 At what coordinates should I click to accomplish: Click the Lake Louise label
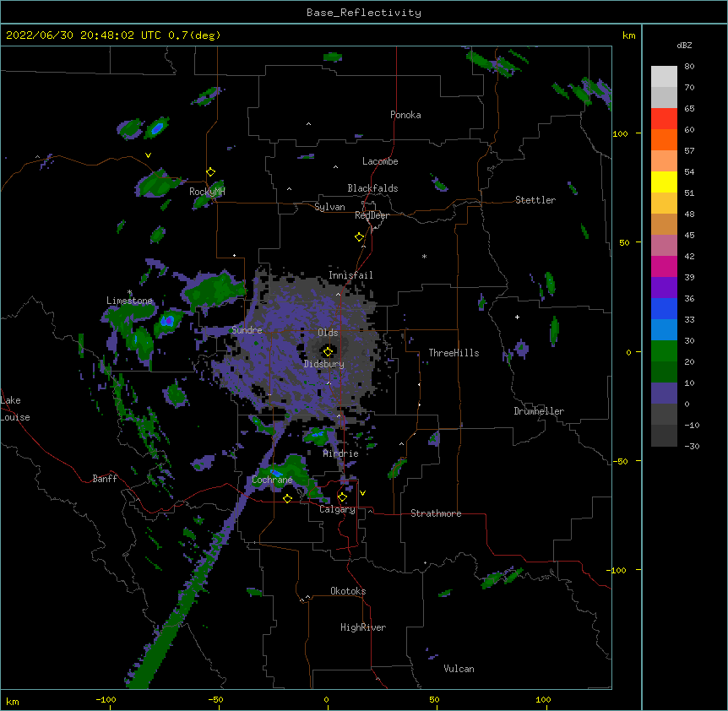pos(15,409)
